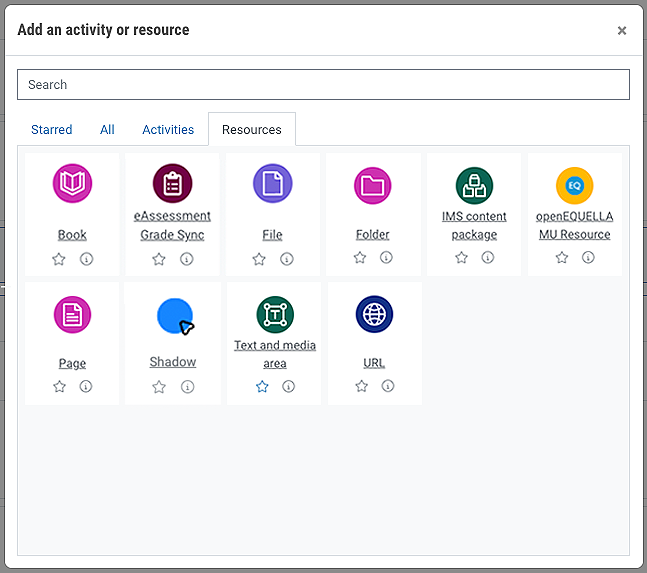Click the Page text link
647x573 pixels.
click(x=72, y=363)
